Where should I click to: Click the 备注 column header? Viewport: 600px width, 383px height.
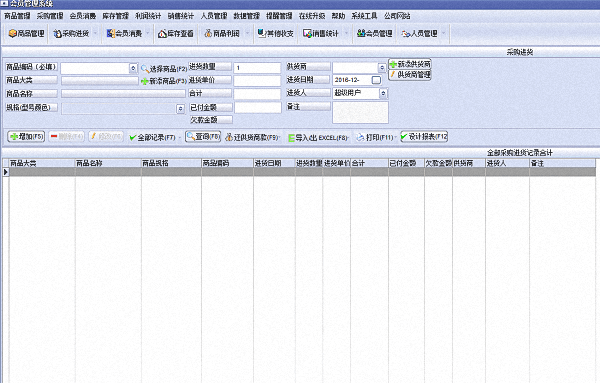click(x=562, y=163)
